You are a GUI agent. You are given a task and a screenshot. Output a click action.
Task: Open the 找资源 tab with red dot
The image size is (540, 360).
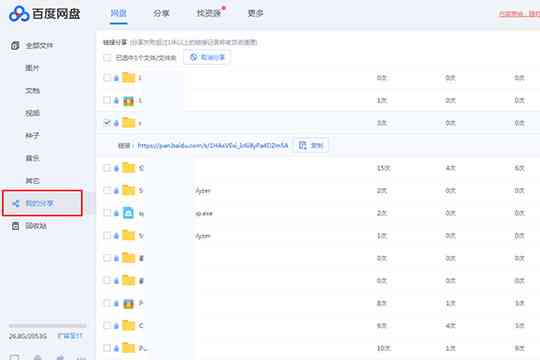pos(209,13)
